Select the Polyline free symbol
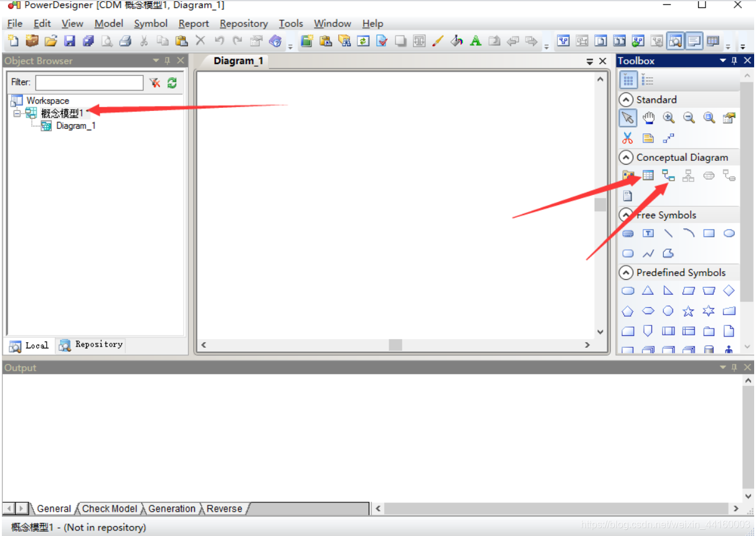Image resolution: width=756 pixels, height=536 pixels. pyautogui.click(x=648, y=253)
